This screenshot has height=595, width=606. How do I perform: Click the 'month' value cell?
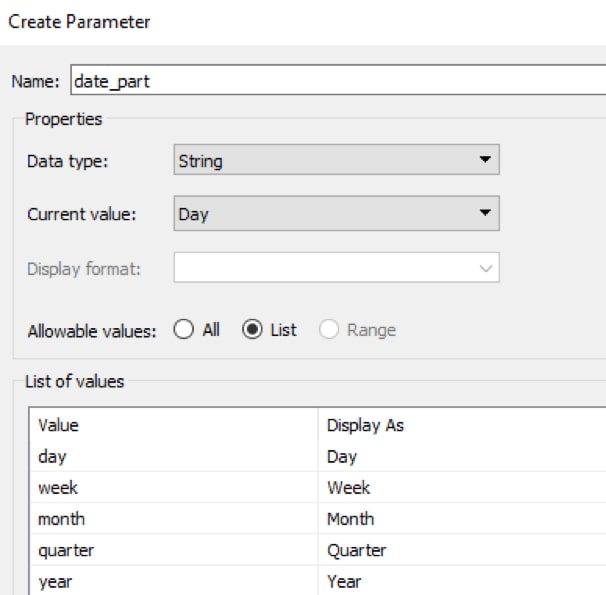(x=172, y=519)
